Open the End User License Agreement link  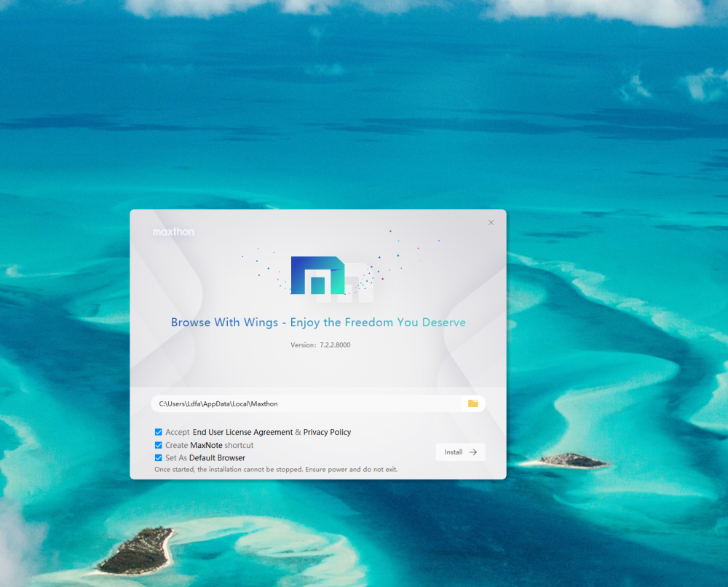242,432
